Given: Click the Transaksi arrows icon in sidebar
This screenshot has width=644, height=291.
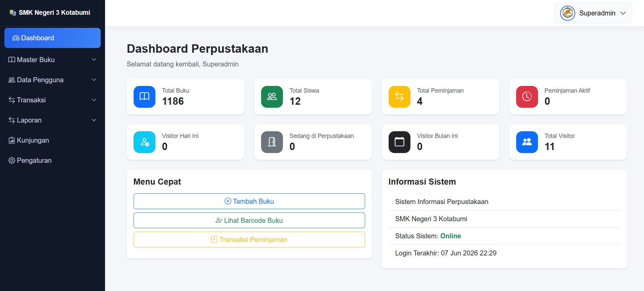Looking at the screenshot, I should 12,100.
